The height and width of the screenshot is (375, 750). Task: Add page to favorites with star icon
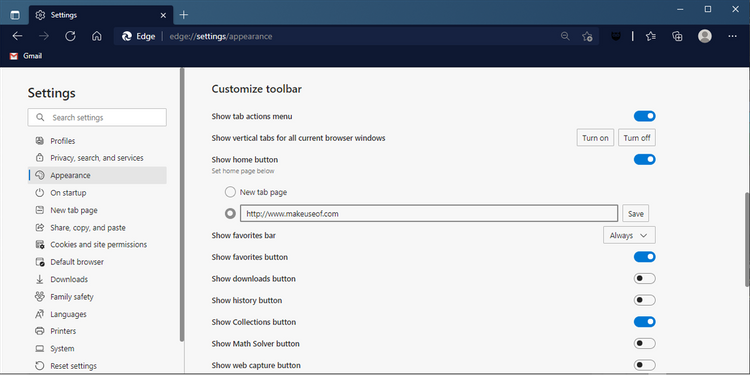coord(587,36)
